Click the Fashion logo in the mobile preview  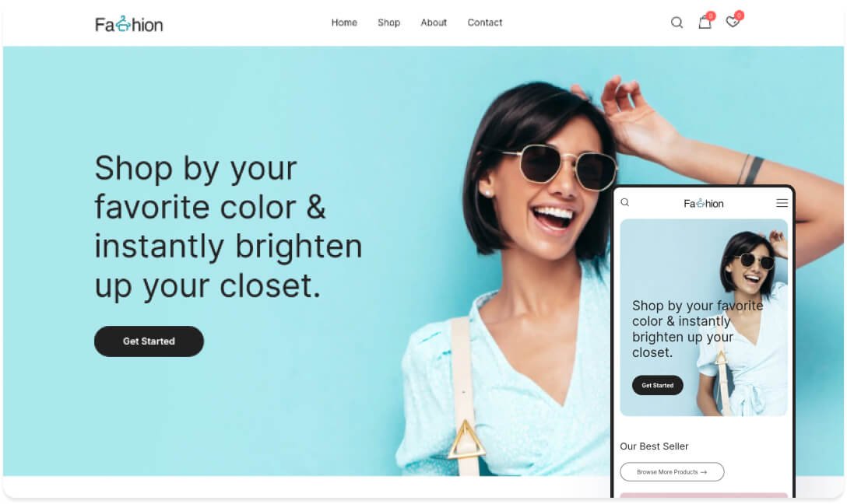[x=703, y=204]
